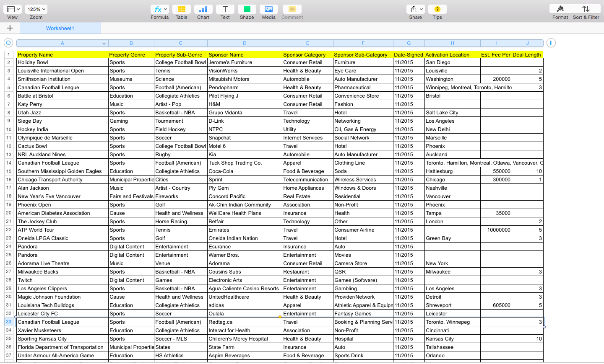Select cell 'Mitsubishi Motors'

point(245,79)
